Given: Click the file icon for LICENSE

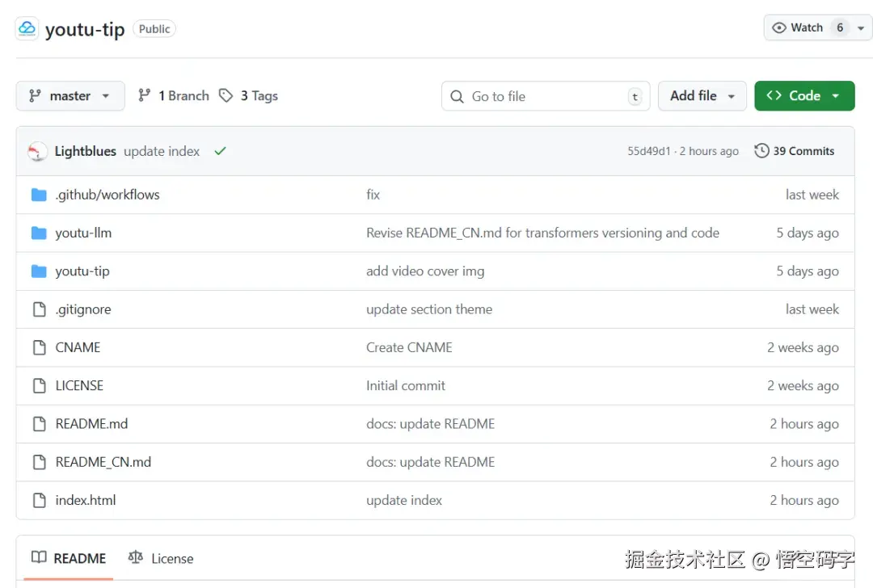Looking at the screenshot, I should (39, 386).
